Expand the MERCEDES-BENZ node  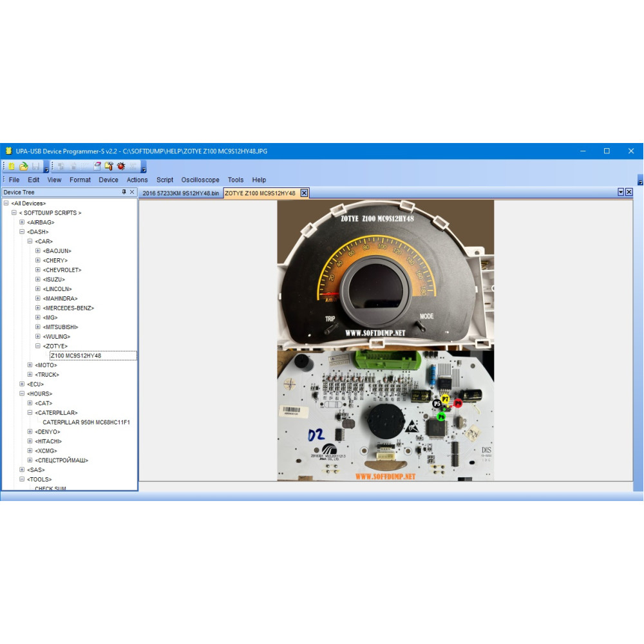click(38, 308)
